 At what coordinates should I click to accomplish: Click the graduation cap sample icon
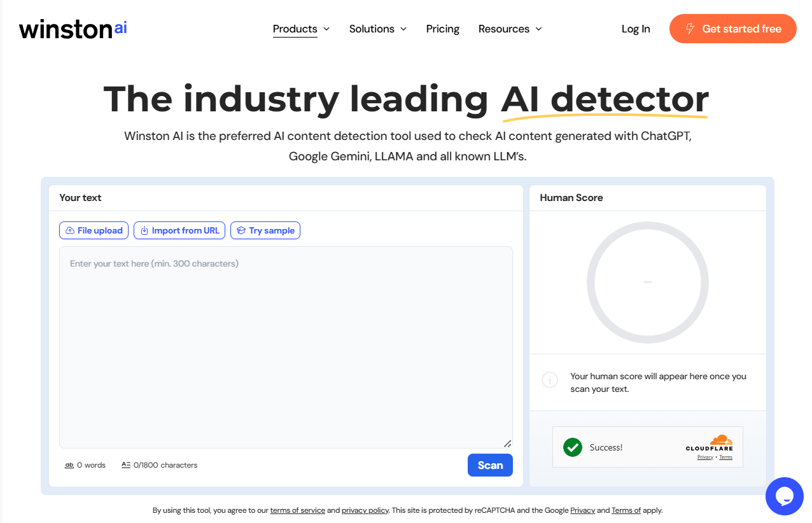click(x=241, y=230)
